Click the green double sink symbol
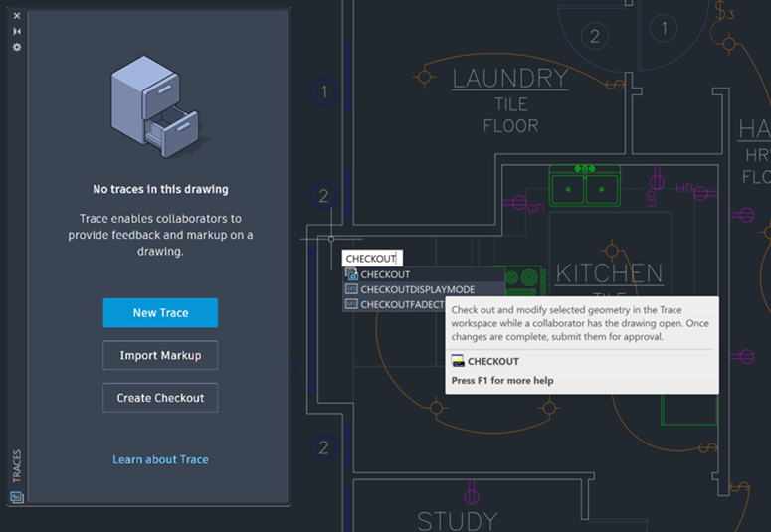Viewport: 771px width, 532px height. pyautogui.click(x=585, y=185)
